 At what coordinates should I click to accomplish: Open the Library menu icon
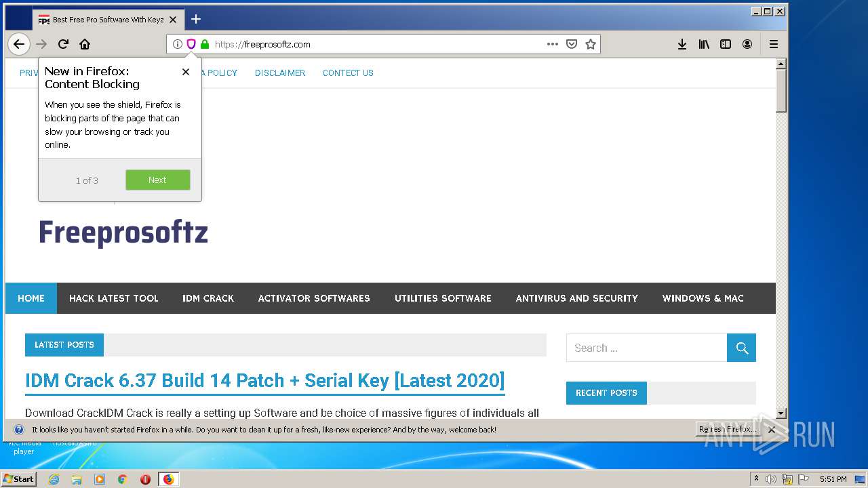pos(704,44)
